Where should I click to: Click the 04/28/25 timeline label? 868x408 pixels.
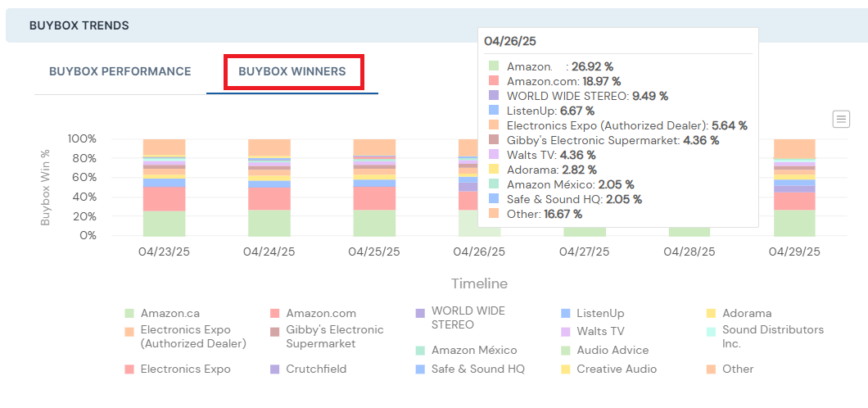tap(689, 252)
